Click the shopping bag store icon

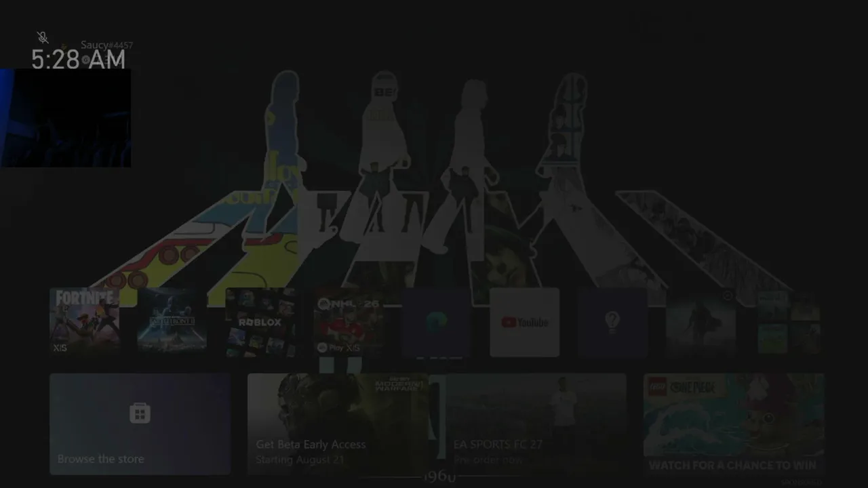coord(140,413)
